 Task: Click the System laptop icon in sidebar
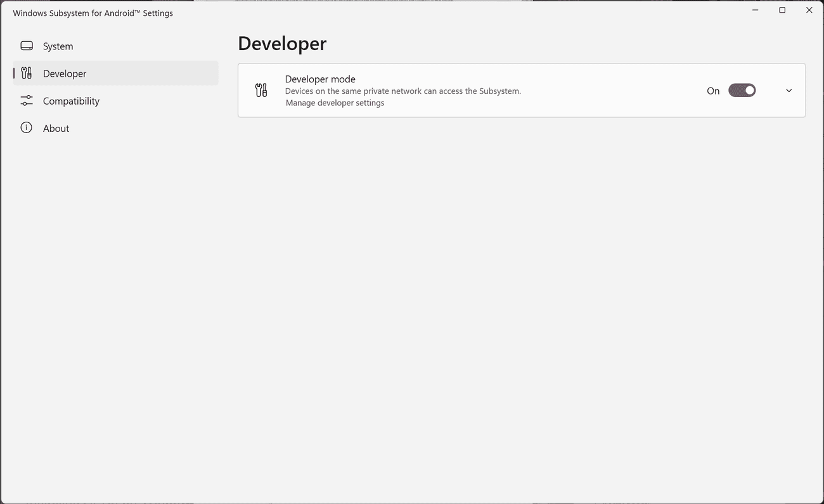[26, 46]
